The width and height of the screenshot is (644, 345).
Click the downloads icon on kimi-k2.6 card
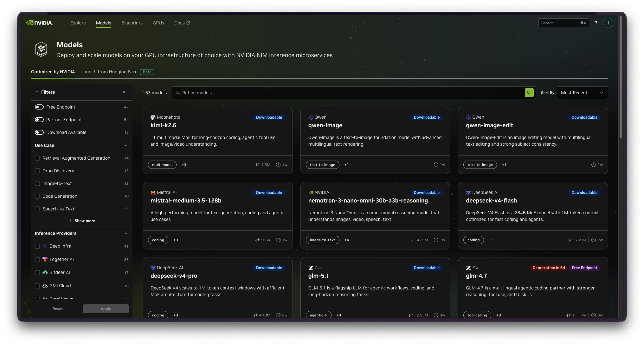click(x=258, y=165)
